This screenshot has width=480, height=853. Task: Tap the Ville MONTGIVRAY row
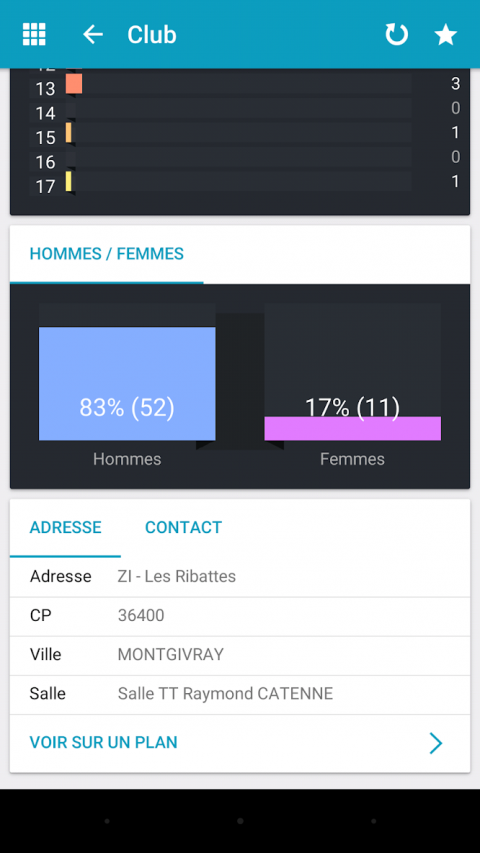click(240, 656)
